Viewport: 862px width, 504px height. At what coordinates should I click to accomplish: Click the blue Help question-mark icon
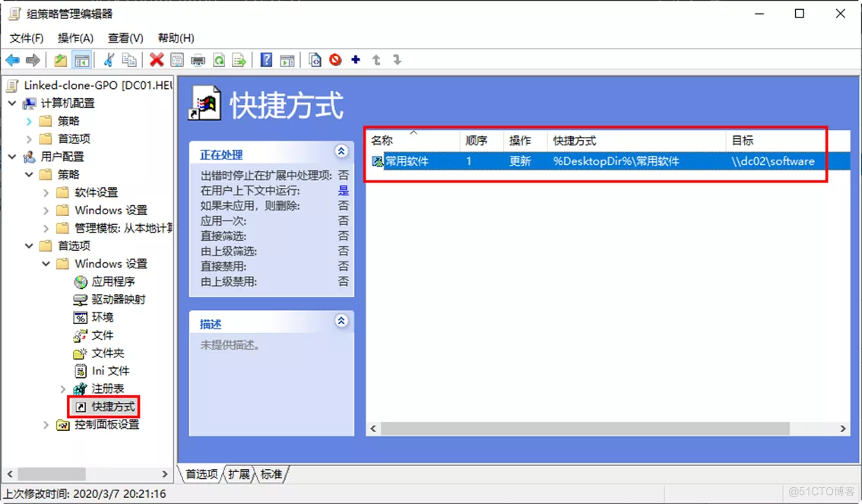click(x=266, y=60)
